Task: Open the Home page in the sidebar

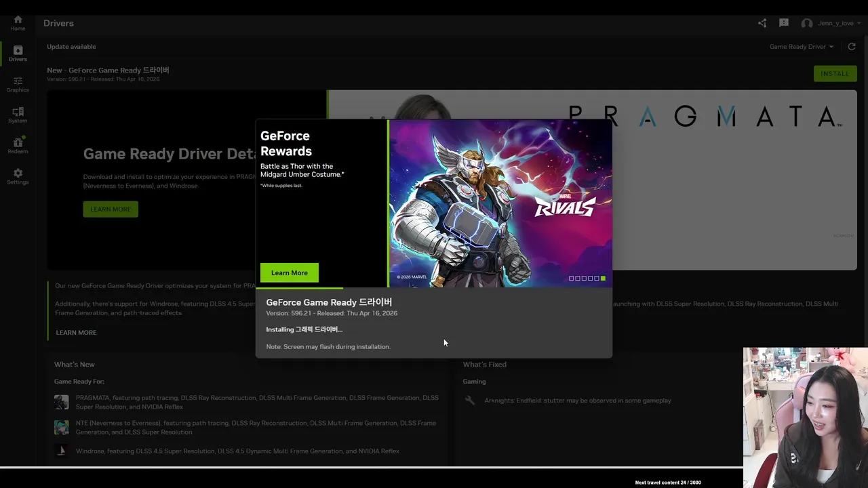Action: click(x=18, y=23)
